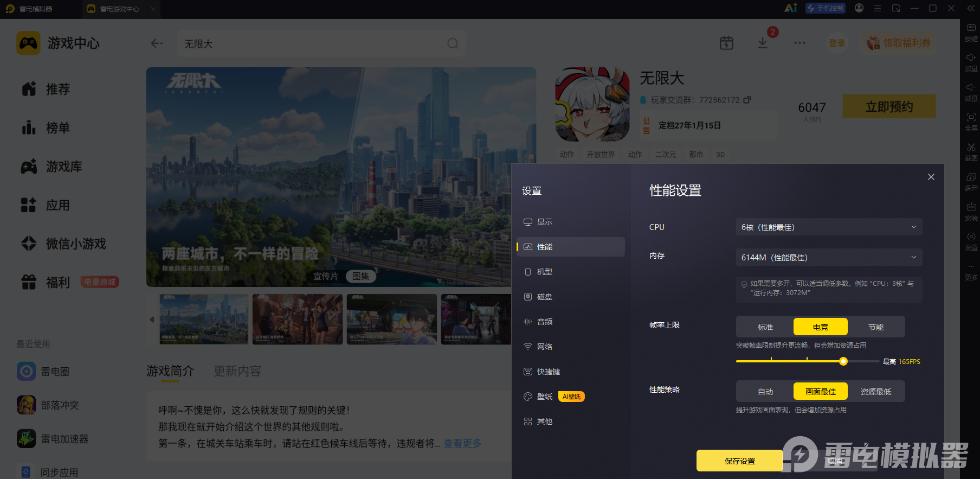
Task: Expand the CPU cores dropdown
Action: coord(829,227)
